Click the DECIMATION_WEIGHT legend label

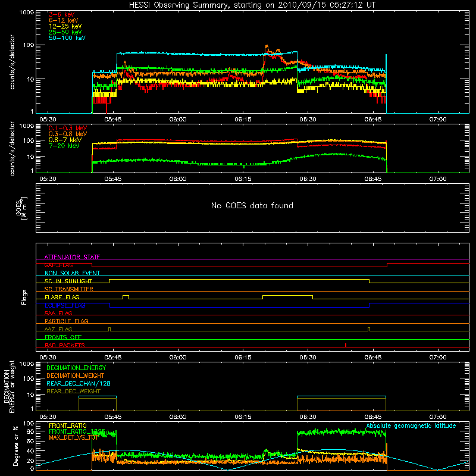76,375
